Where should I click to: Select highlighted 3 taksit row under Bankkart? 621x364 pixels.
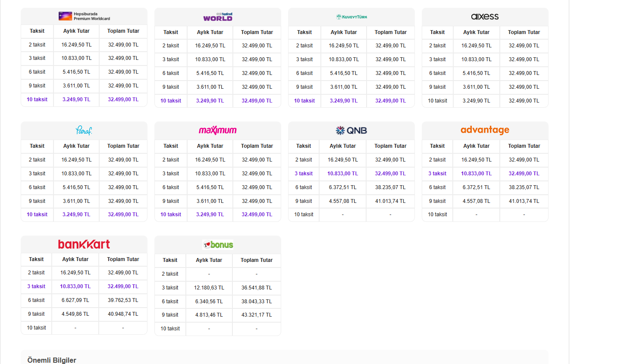click(84, 286)
